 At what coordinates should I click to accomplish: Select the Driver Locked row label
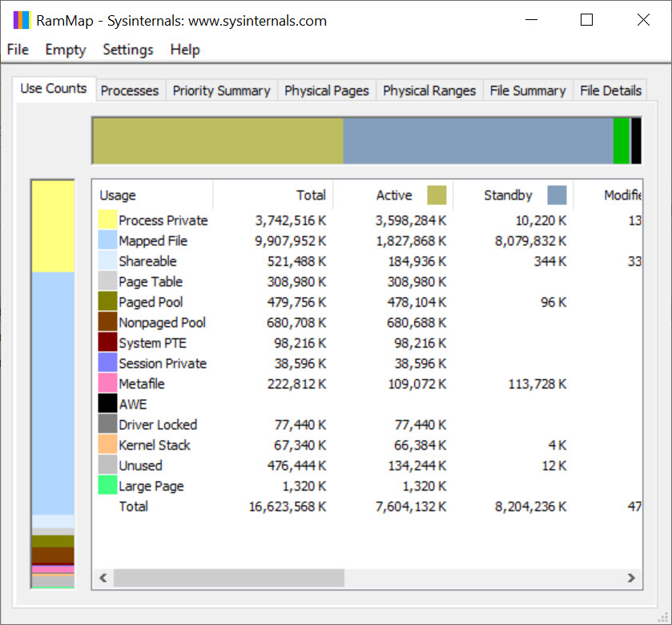(x=158, y=425)
